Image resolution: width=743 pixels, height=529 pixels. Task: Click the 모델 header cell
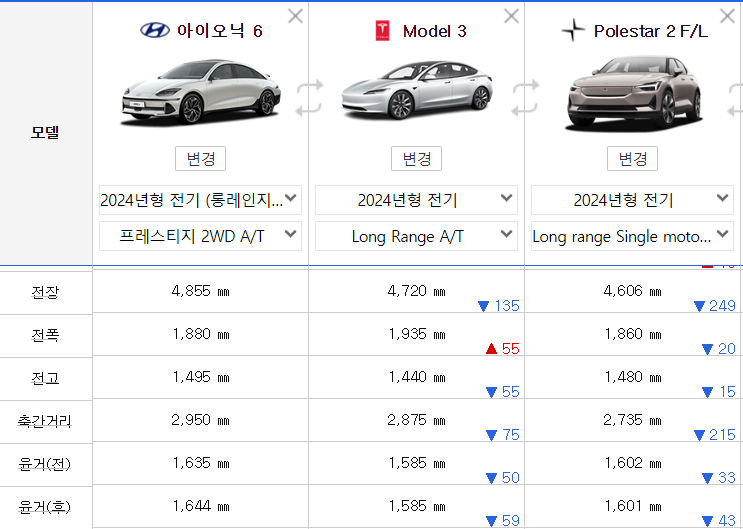pyautogui.click(x=45, y=133)
